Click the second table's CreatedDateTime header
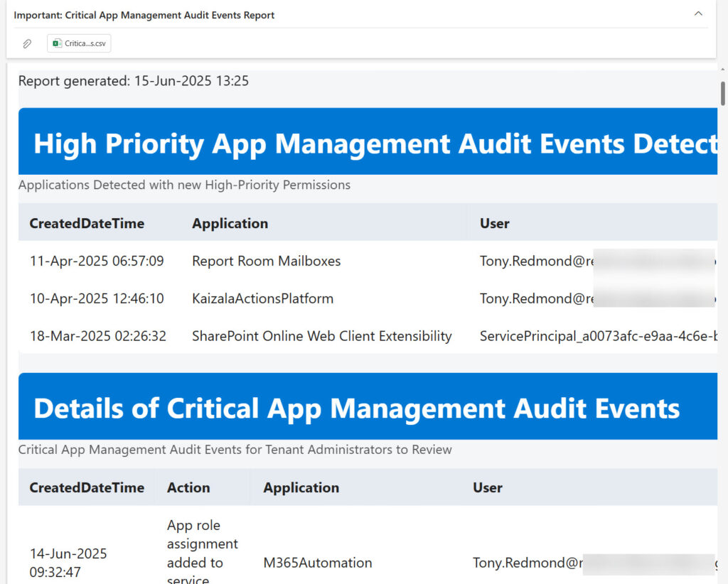728x584 pixels. click(87, 487)
